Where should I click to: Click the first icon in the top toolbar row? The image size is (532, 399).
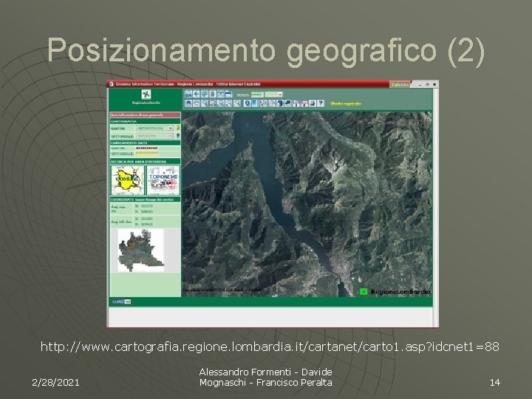(x=188, y=94)
